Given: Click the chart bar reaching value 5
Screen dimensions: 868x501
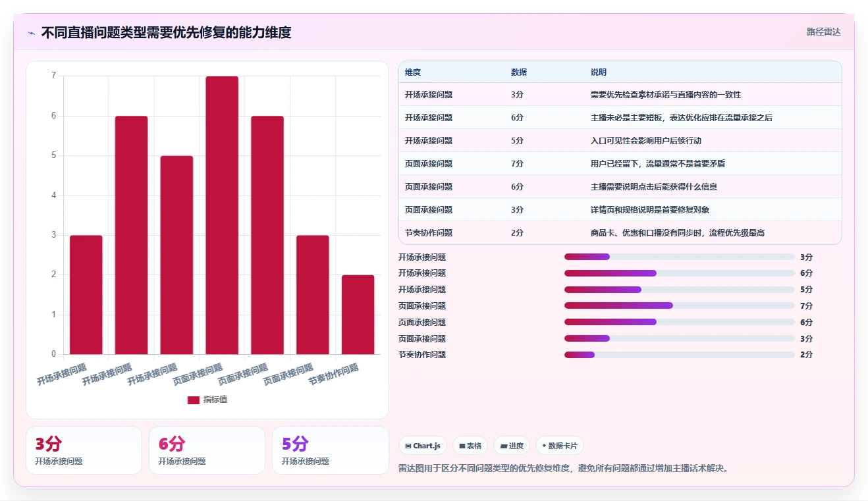Looking at the screenshot, I should click(176, 255).
